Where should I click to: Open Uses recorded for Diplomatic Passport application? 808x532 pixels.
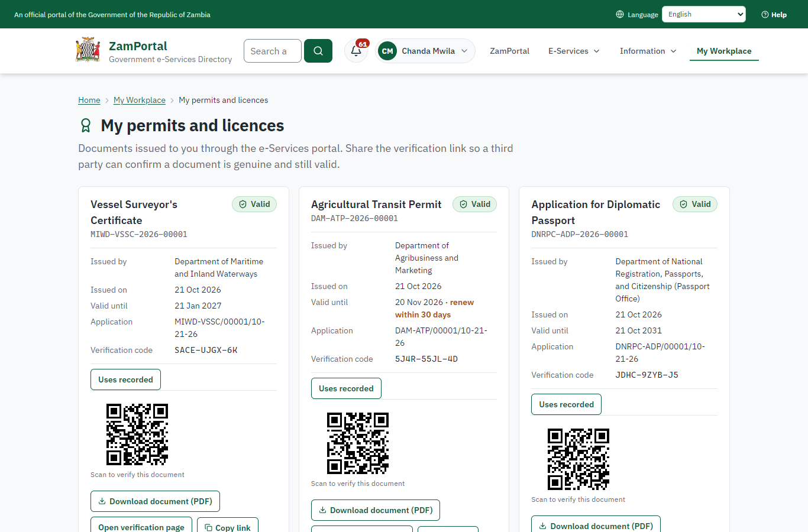566,404
